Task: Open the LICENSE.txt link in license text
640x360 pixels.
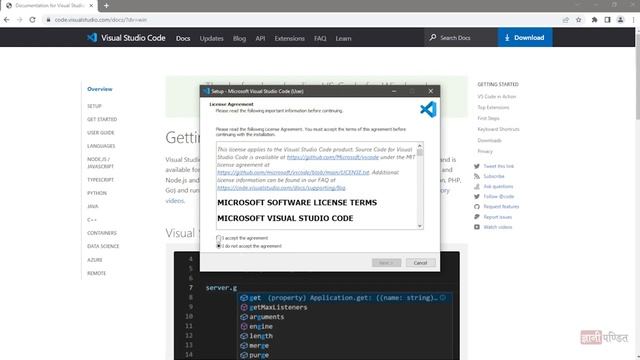Action: [293, 172]
